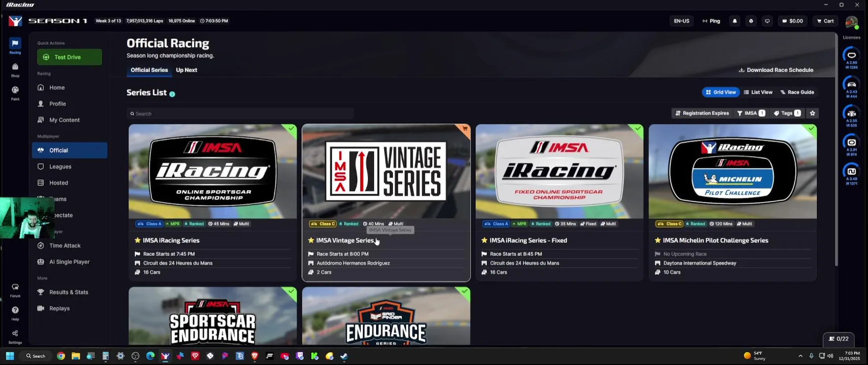The height and width of the screenshot is (365, 868).
Task: Open Steam from the taskbar
Action: pyautogui.click(x=344, y=356)
